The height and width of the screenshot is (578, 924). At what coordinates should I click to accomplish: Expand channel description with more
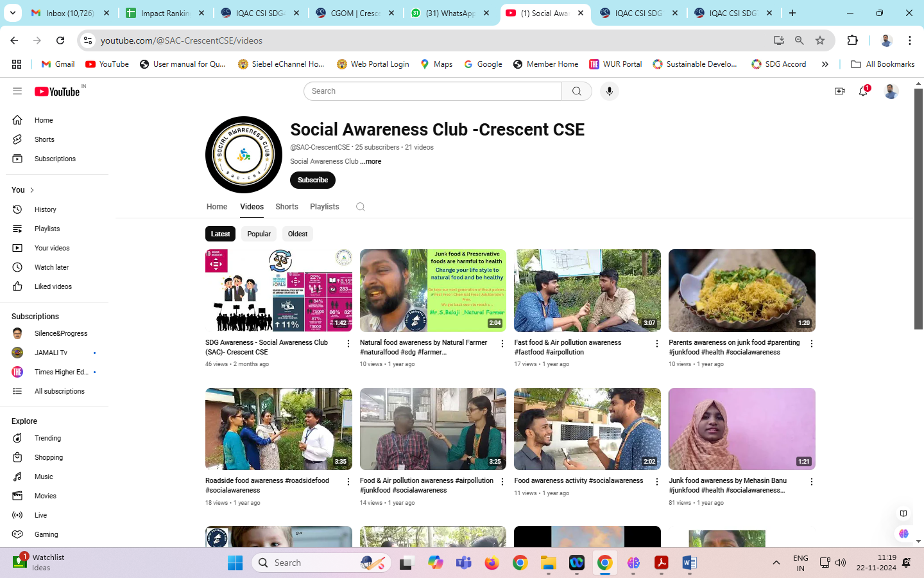click(x=371, y=162)
